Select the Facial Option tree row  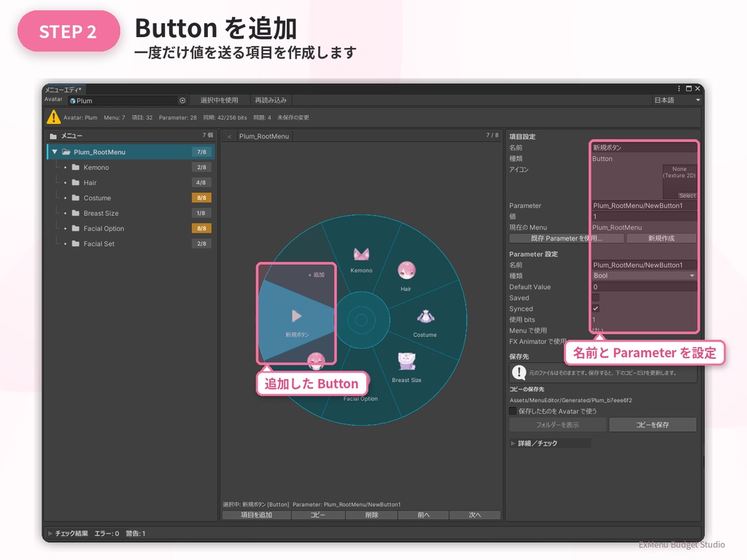131,228
